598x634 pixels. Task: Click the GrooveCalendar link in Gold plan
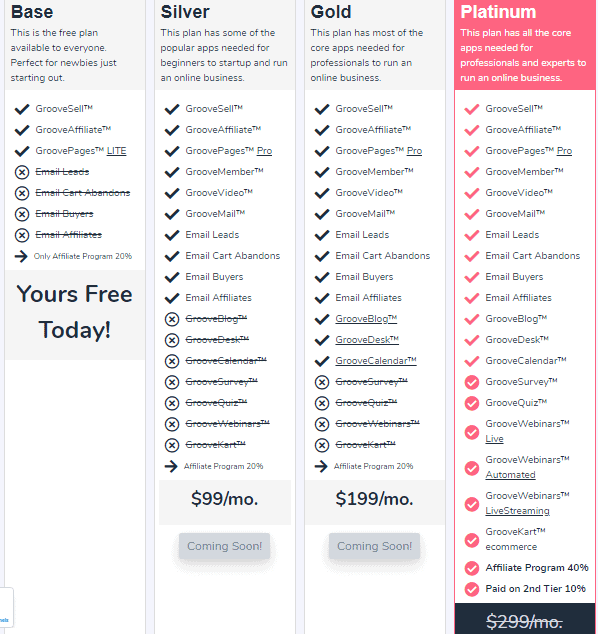point(376,361)
